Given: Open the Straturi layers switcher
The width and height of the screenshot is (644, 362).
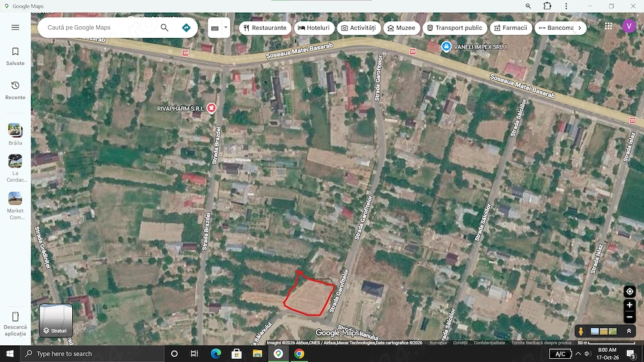Looking at the screenshot, I should [56, 320].
